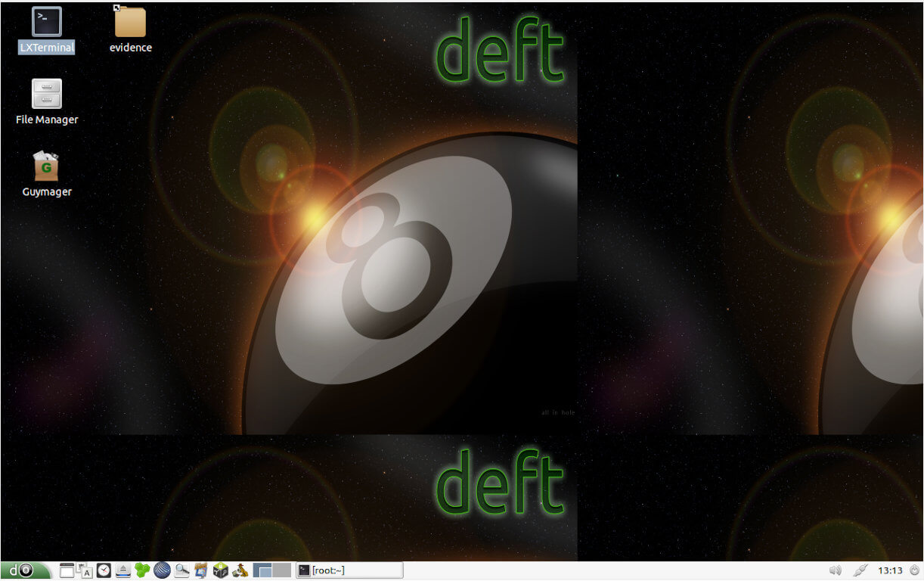The width and height of the screenshot is (924, 581).
Task: Open the power shutdown button in tray
Action: tap(914, 570)
